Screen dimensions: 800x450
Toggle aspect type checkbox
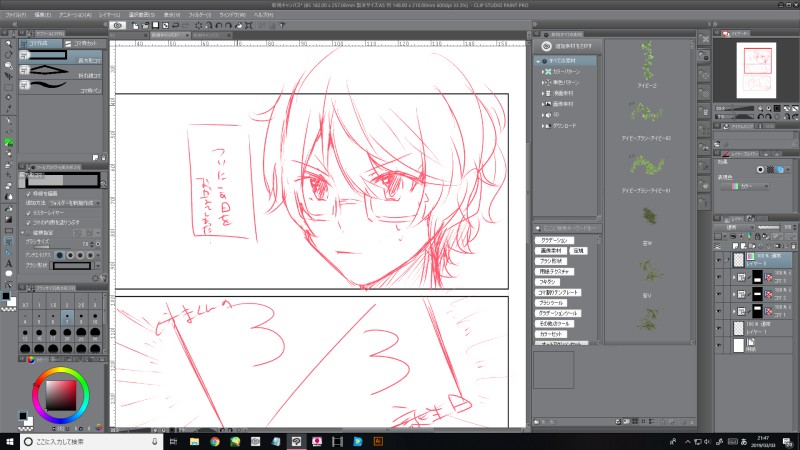point(29,232)
